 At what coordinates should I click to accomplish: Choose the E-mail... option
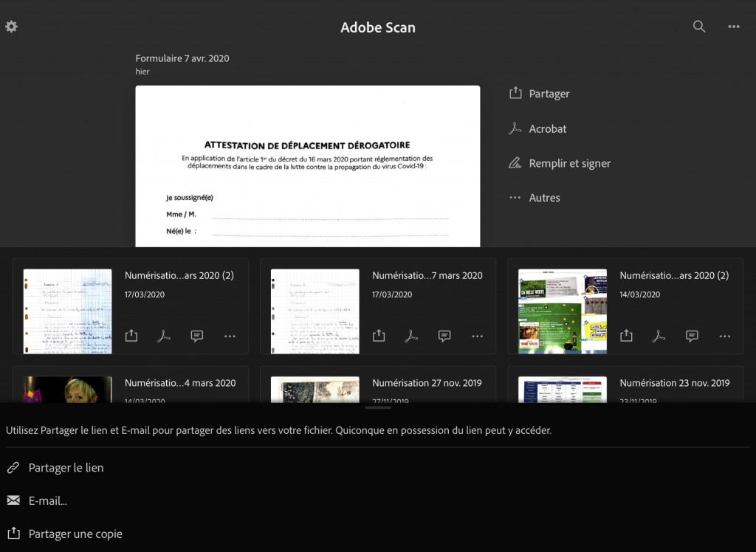[x=48, y=500]
